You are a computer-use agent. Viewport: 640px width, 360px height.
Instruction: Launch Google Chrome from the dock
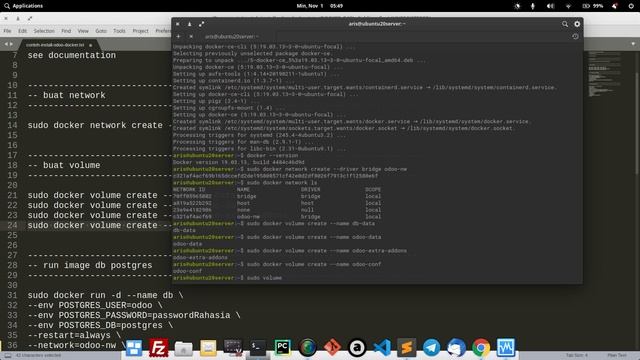tap(481, 348)
